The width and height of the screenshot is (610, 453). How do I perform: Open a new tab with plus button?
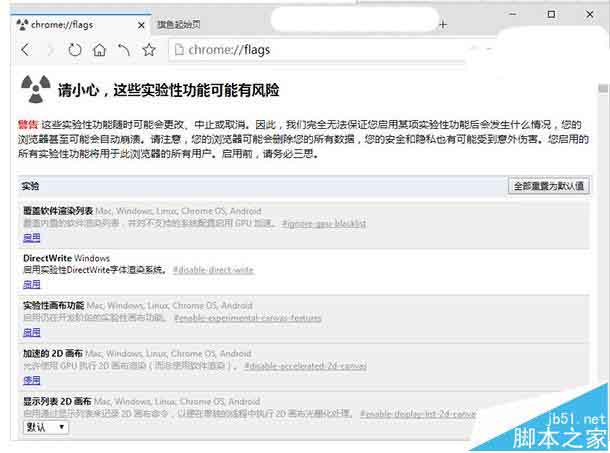pos(443,25)
